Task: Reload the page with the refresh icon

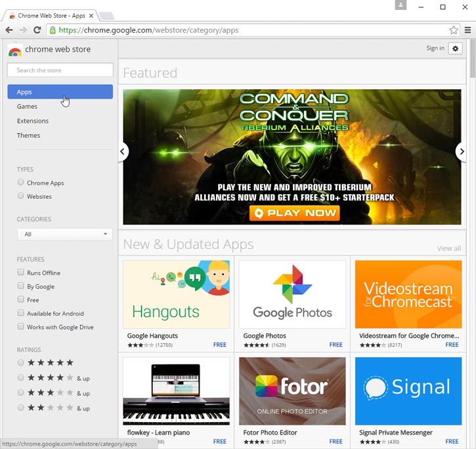Action: pyautogui.click(x=37, y=30)
